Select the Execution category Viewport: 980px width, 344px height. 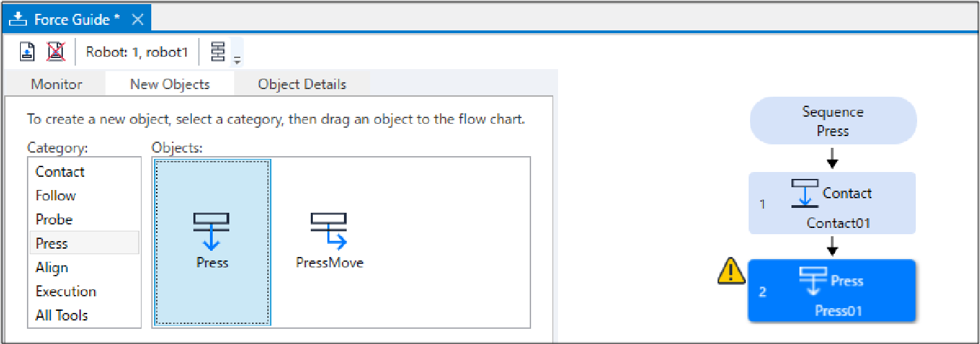[x=66, y=292]
